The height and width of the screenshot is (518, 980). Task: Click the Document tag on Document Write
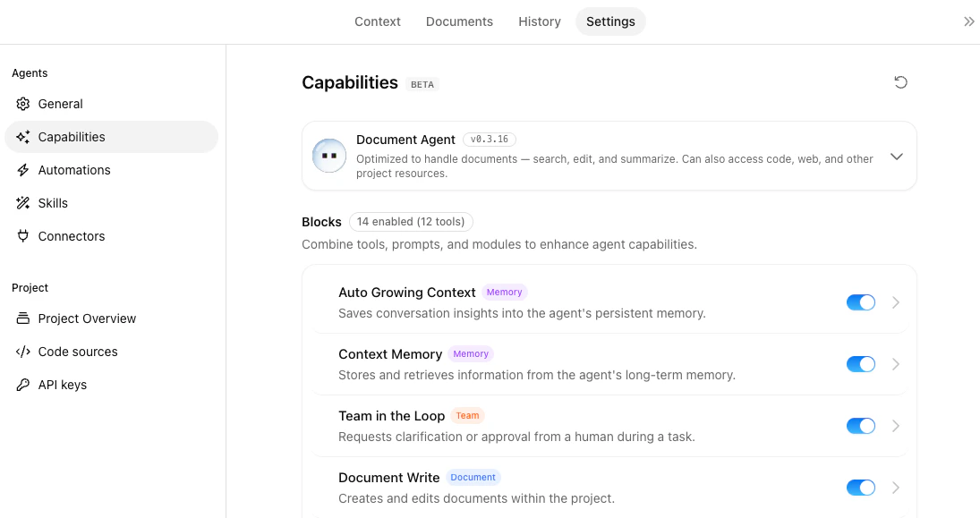point(473,478)
